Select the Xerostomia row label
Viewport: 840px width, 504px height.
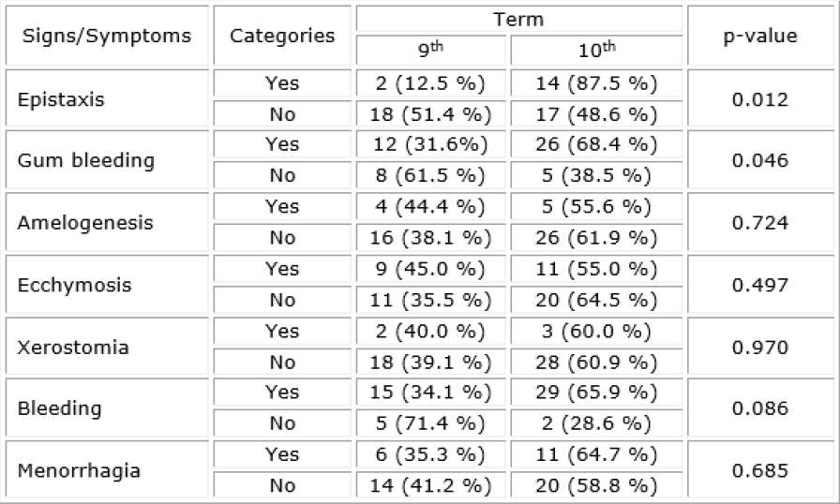73,347
